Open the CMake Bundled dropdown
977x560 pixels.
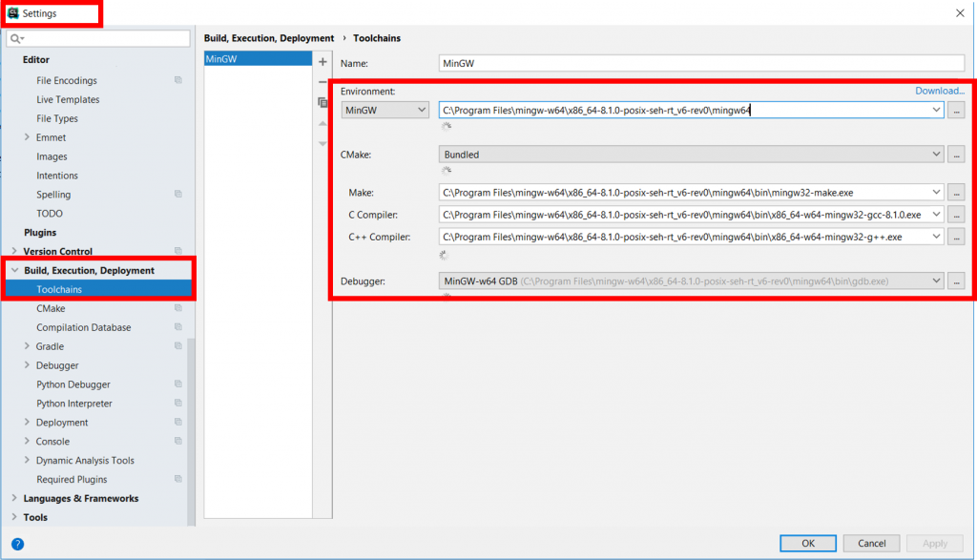[x=936, y=155]
